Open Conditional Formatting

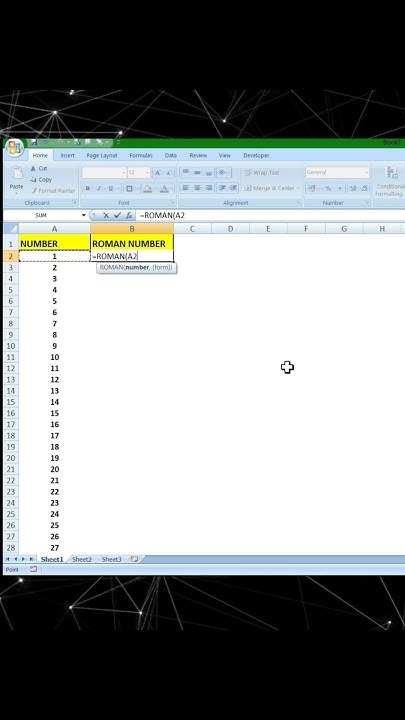click(391, 181)
